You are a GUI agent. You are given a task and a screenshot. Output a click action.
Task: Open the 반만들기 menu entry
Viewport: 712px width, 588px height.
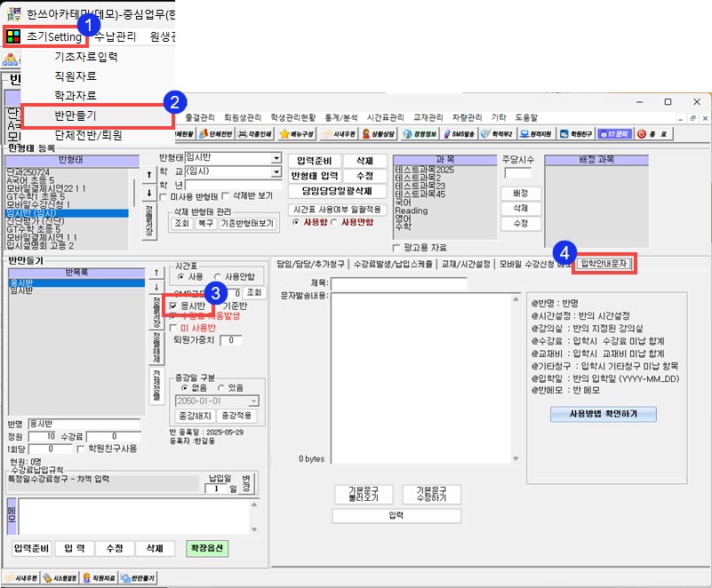pyautogui.click(x=87, y=115)
